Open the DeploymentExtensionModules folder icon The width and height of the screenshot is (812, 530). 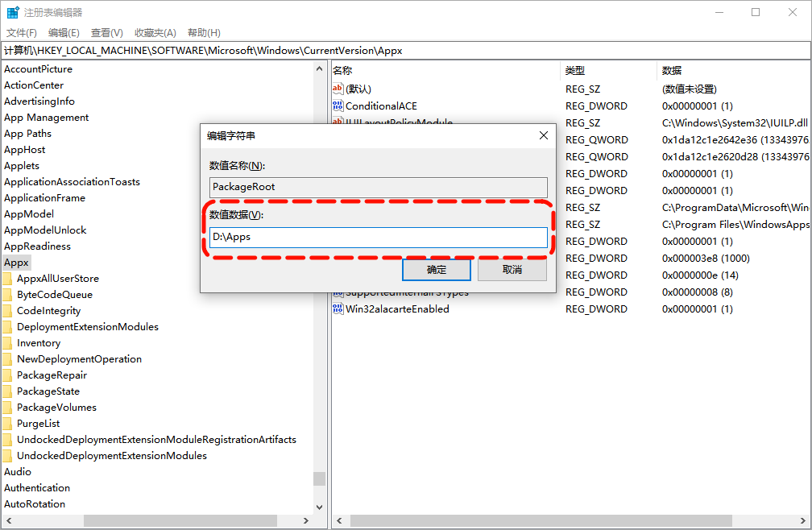coord(7,326)
